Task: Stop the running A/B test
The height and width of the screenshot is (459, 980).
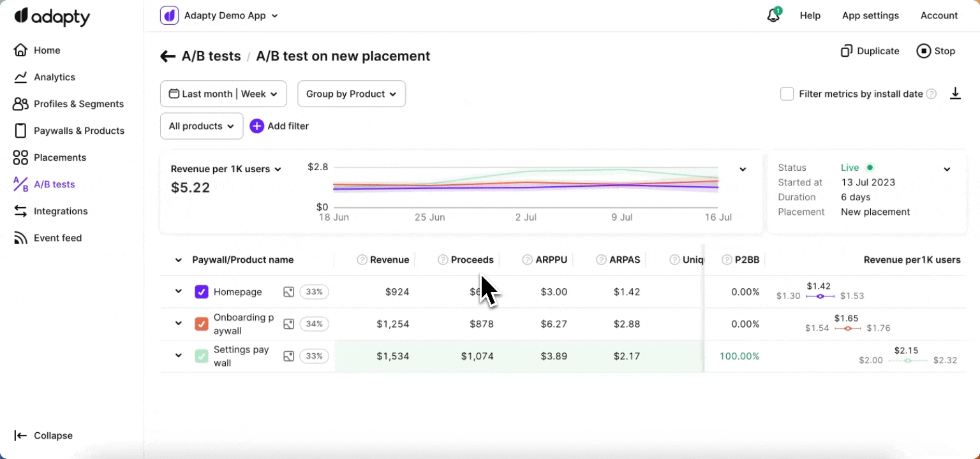Action: pyautogui.click(x=936, y=51)
